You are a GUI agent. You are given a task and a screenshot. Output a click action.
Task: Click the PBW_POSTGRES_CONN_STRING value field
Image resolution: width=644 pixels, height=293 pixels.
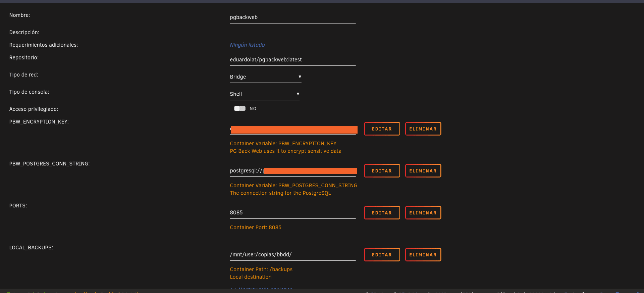tap(292, 171)
